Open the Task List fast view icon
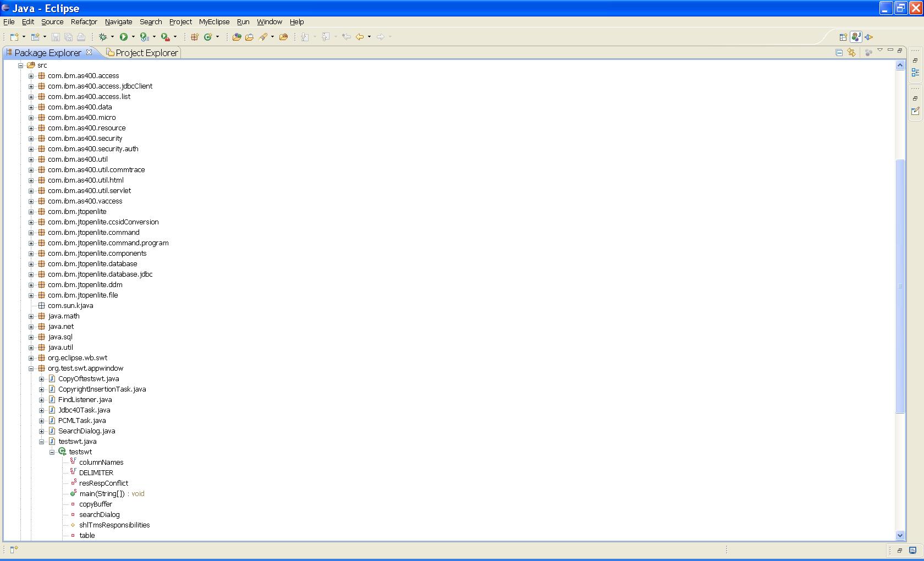This screenshot has width=924, height=561. click(915, 111)
